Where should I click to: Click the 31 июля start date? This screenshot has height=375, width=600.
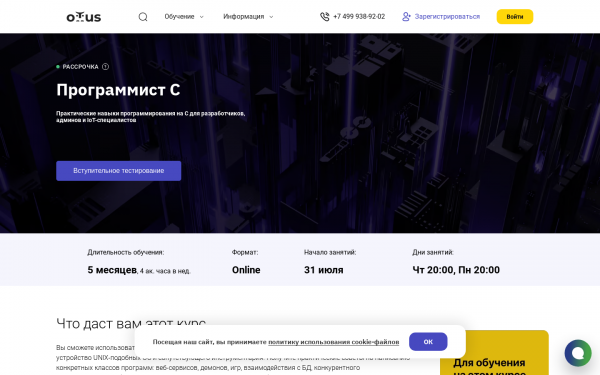[x=323, y=270]
